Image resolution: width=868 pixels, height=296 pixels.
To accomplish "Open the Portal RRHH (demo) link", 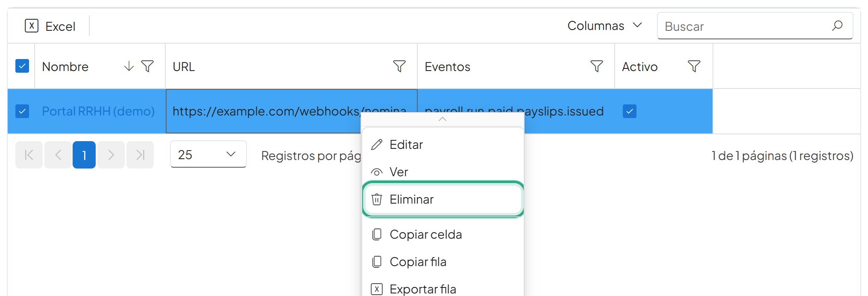I will (98, 111).
